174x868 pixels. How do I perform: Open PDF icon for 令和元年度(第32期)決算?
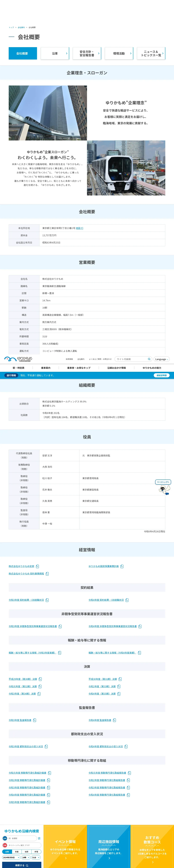[40, 686]
